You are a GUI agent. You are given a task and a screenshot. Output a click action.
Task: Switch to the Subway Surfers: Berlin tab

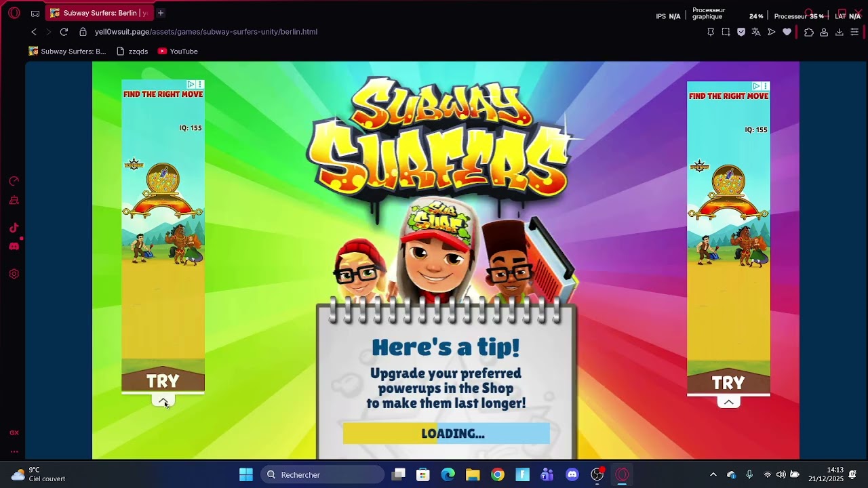[x=98, y=13]
